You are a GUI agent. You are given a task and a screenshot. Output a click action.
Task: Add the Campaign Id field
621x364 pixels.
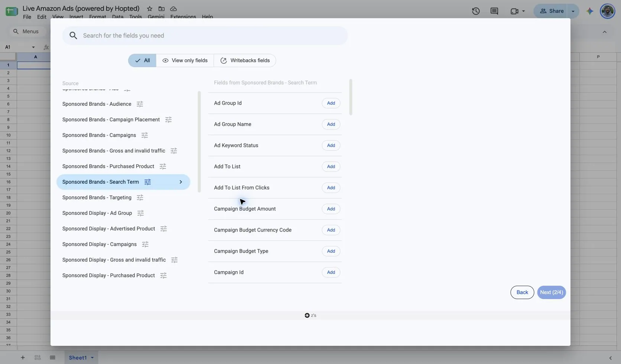coord(331,272)
